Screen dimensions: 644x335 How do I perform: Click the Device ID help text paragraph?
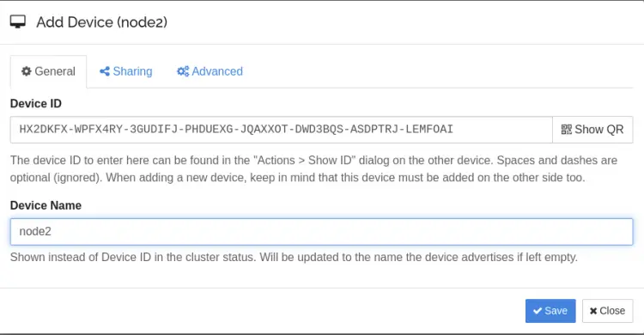click(313, 169)
